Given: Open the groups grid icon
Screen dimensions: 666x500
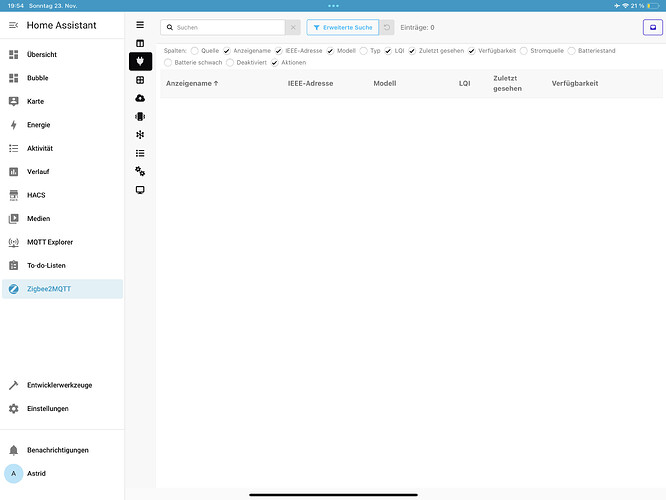Looking at the screenshot, I should pyautogui.click(x=140, y=80).
